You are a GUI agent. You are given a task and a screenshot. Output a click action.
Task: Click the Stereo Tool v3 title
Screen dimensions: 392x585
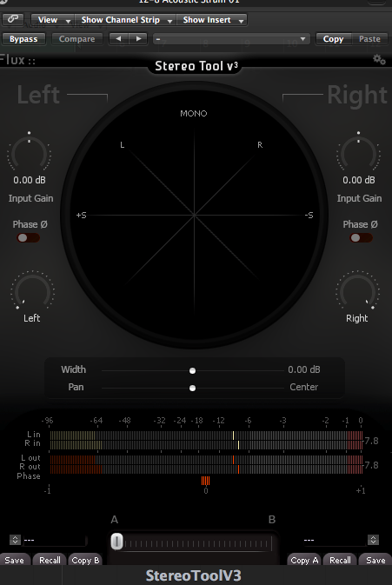[x=196, y=66]
